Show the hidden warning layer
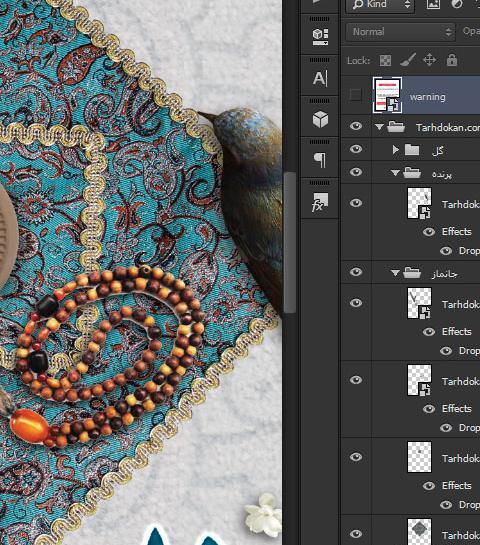This screenshot has height=545, width=480. pyautogui.click(x=356, y=95)
